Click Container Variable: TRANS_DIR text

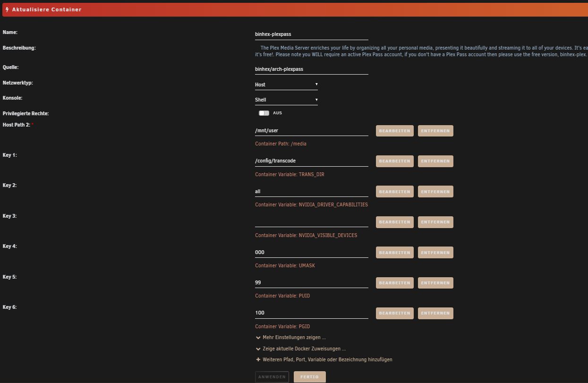click(x=290, y=174)
